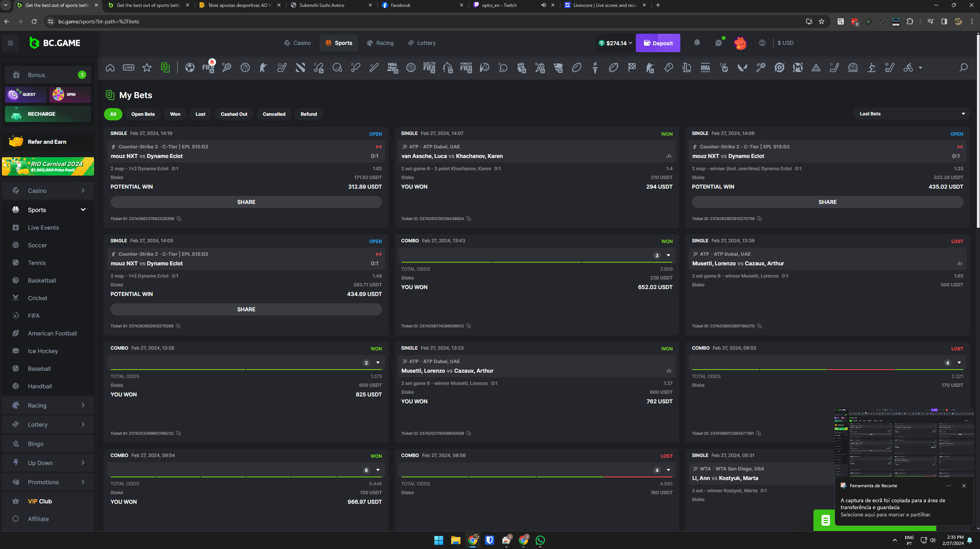The width and height of the screenshot is (980, 549).
Task: Expand the 09:54 combo with 6 selections
Action: [378, 470]
